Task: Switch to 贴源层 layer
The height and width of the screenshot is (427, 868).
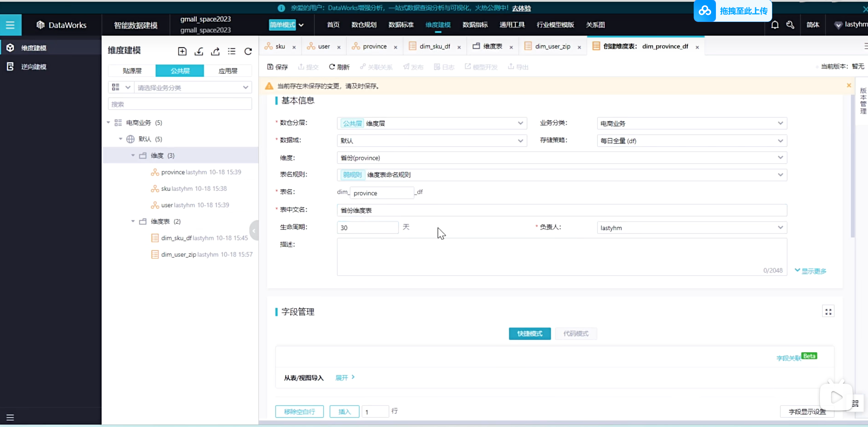Action: coord(132,71)
